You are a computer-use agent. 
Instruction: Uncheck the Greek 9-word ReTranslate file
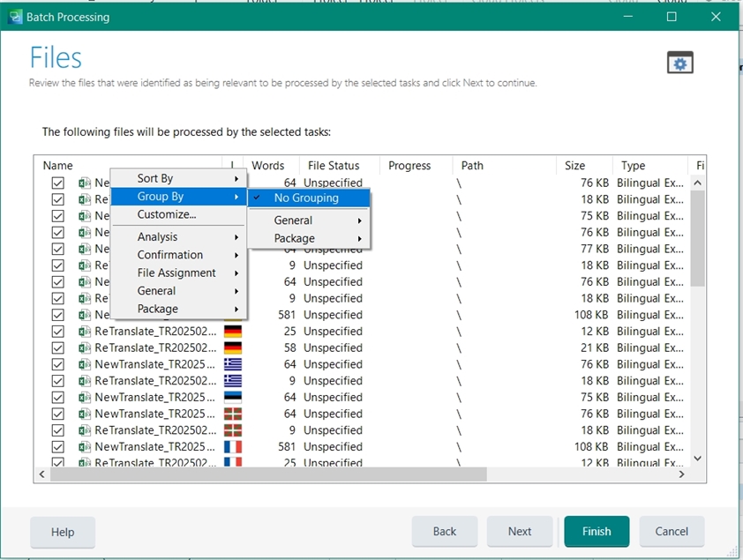tap(58, 381)
